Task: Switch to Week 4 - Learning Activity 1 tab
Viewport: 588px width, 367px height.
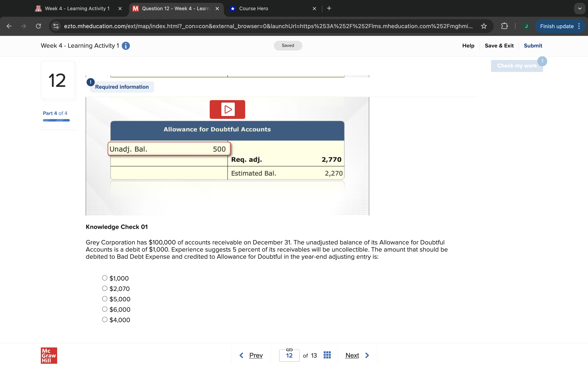Action: [x=77, y=9]
